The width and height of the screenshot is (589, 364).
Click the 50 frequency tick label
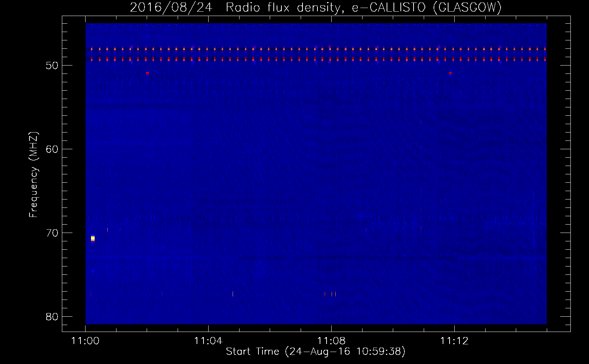(x=52, y=66)
